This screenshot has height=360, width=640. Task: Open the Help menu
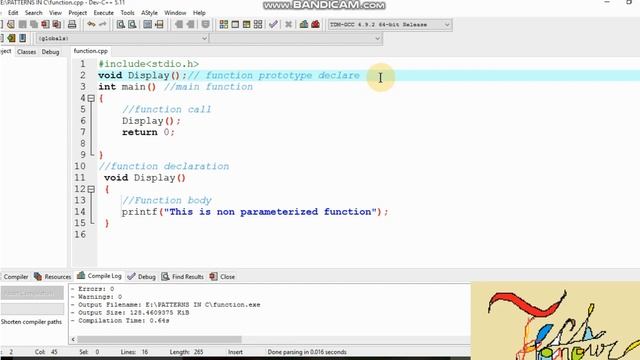pyautogui.click(x=199, y=13)
